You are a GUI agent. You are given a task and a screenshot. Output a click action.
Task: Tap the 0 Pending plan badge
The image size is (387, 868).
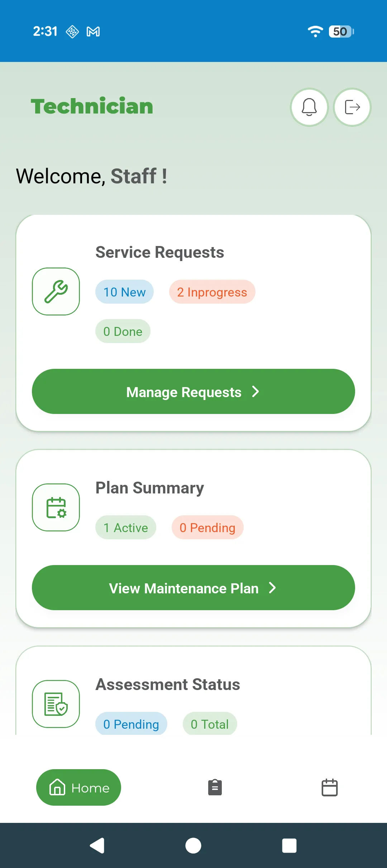pos(207,527)
